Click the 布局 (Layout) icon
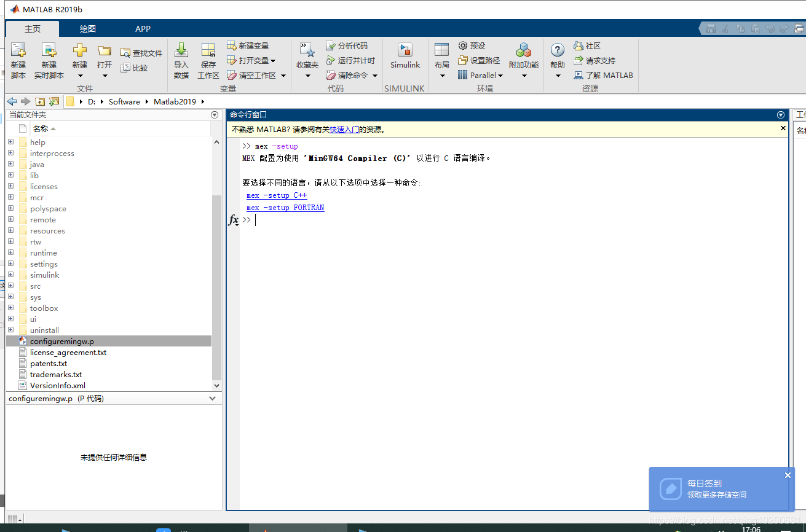This screenshot has width=806, height=532. [441, 50]
